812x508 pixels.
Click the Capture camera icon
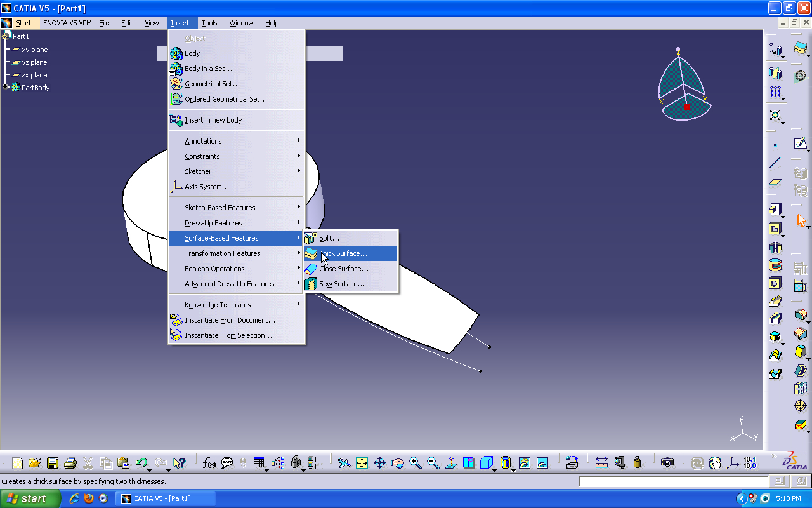click(x=667, y=463)
